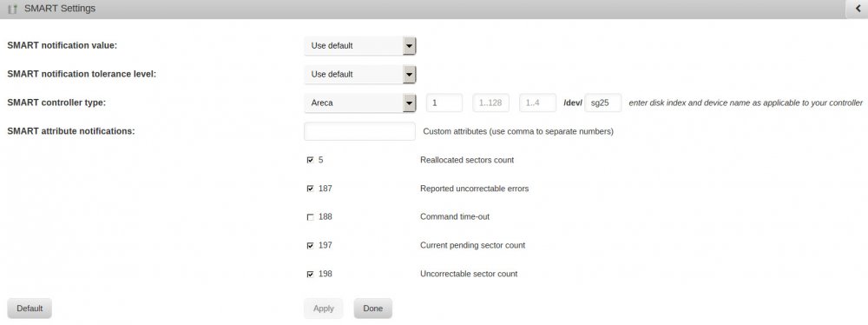Viewport: 868px width, 325px height.
Task: Click 'Current pending sector count' label
Action: point(472,245)
